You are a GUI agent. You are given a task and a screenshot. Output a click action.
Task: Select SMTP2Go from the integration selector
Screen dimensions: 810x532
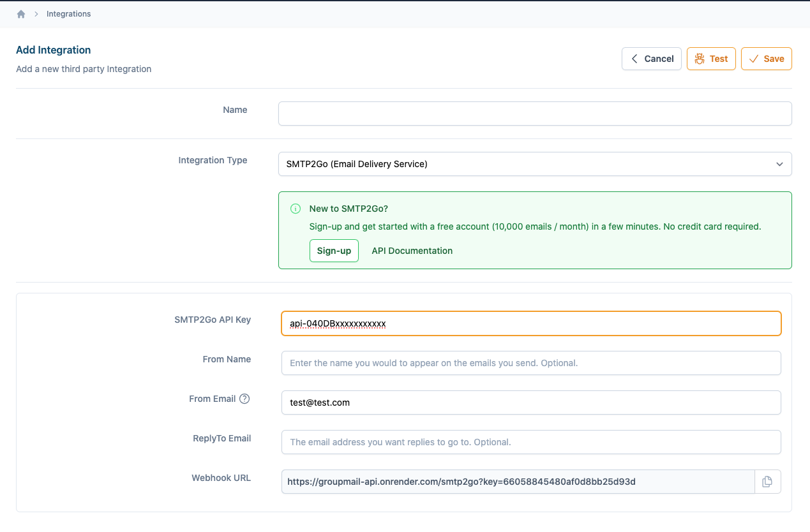[534, 164]
